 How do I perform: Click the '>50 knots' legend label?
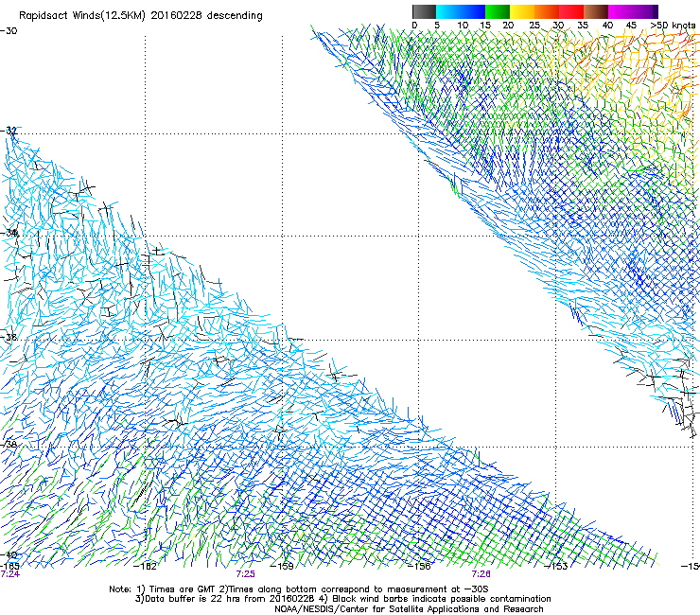673,25
